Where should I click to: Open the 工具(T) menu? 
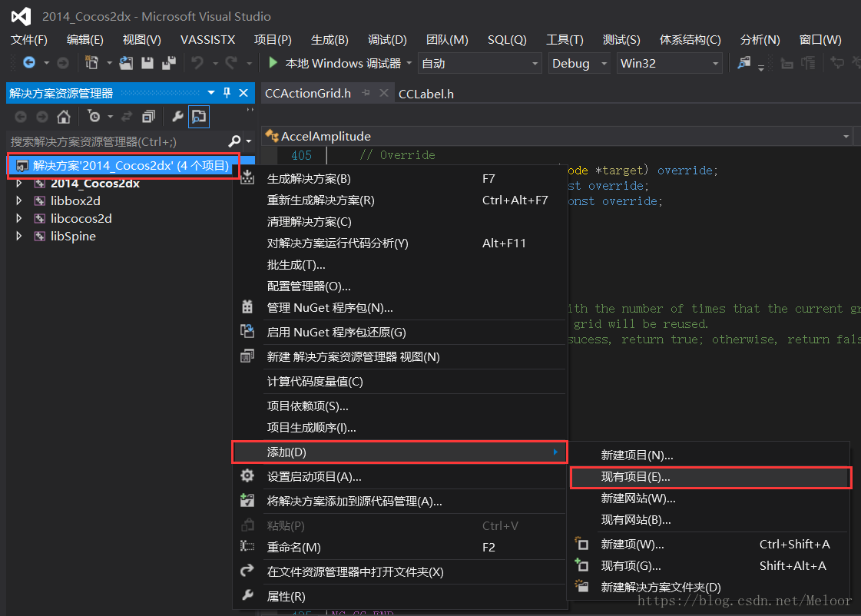(565, 39)
